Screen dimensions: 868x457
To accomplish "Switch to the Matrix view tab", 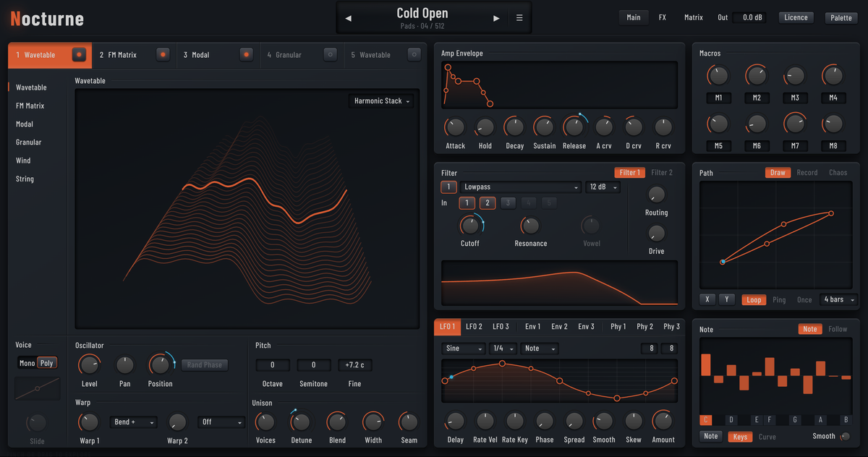I will click(x=694, y=17).
